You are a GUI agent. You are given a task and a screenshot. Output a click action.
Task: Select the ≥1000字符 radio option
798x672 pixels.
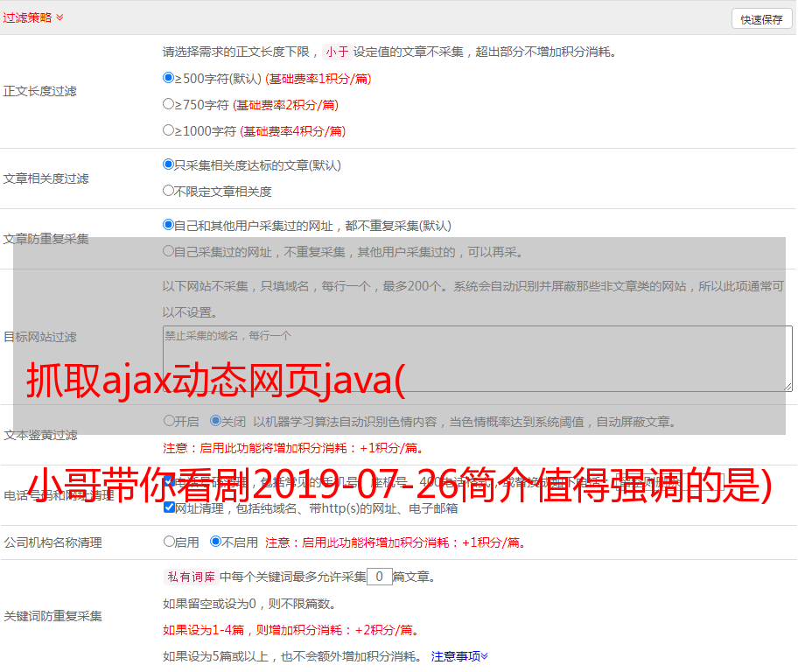click(x=168, y=130)
